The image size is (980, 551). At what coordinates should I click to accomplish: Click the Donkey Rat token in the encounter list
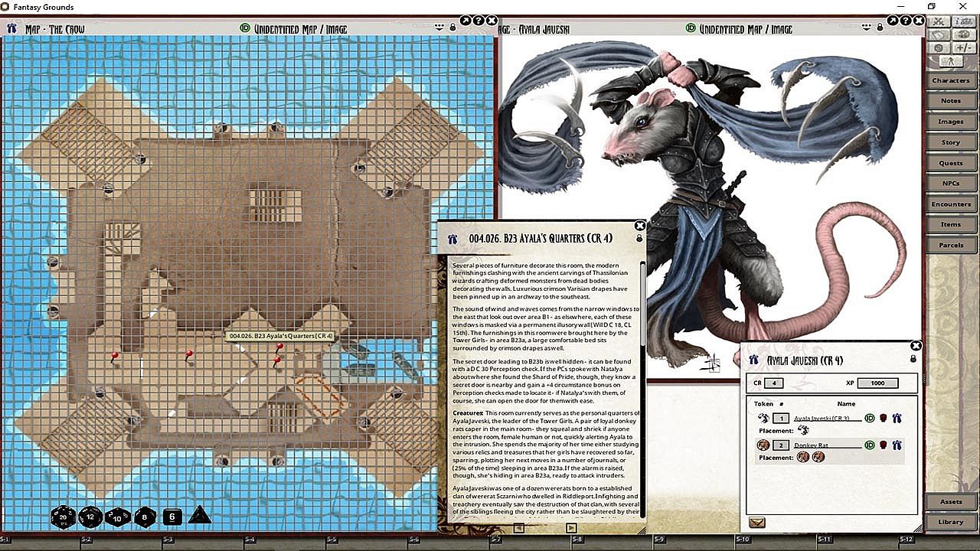[763, 445]
